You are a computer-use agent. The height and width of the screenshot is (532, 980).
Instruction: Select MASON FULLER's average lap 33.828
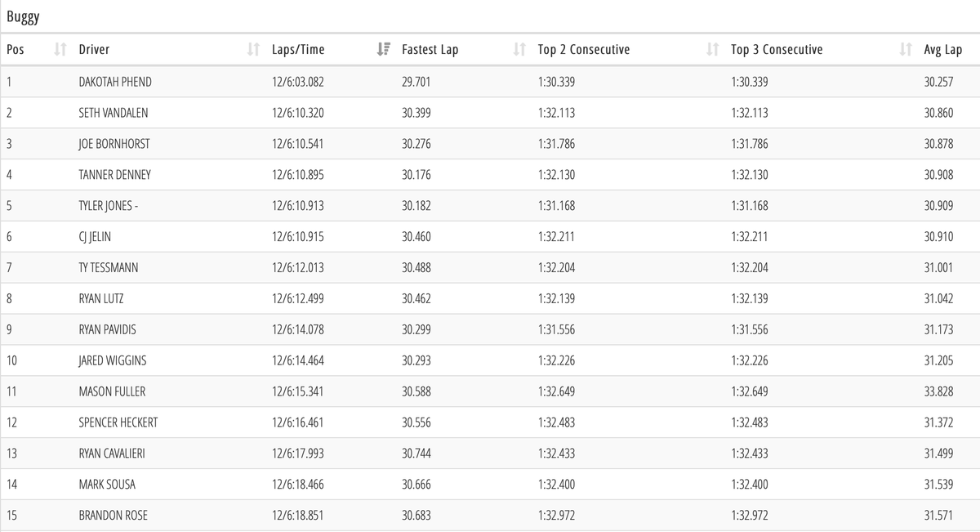tap(938, 391)
